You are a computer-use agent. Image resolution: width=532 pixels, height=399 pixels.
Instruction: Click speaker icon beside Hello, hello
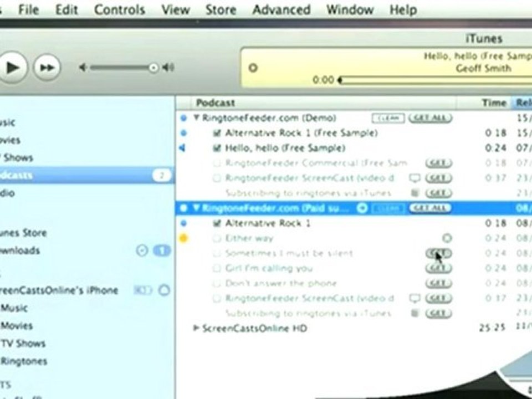pyautogui.click(x=182, y=148)
